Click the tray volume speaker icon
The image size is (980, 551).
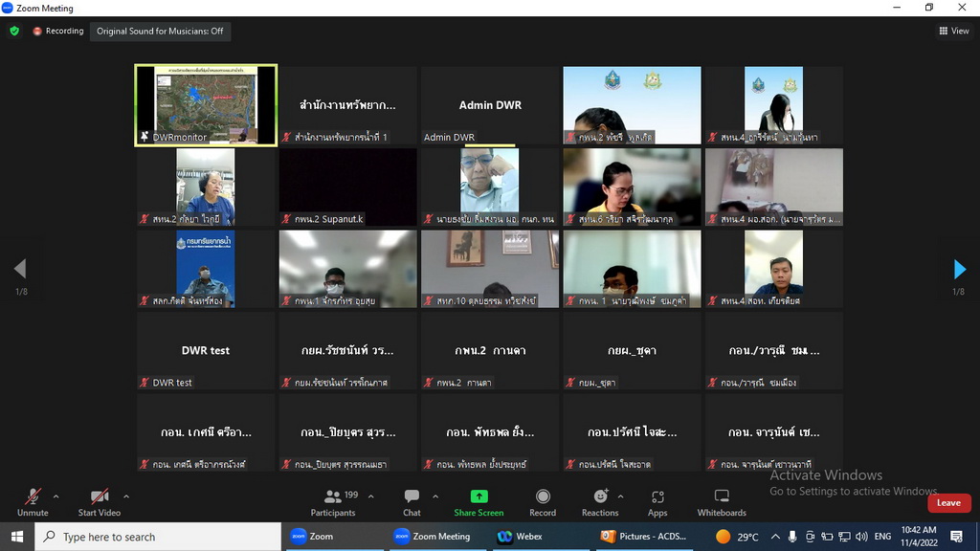(861, 537)
